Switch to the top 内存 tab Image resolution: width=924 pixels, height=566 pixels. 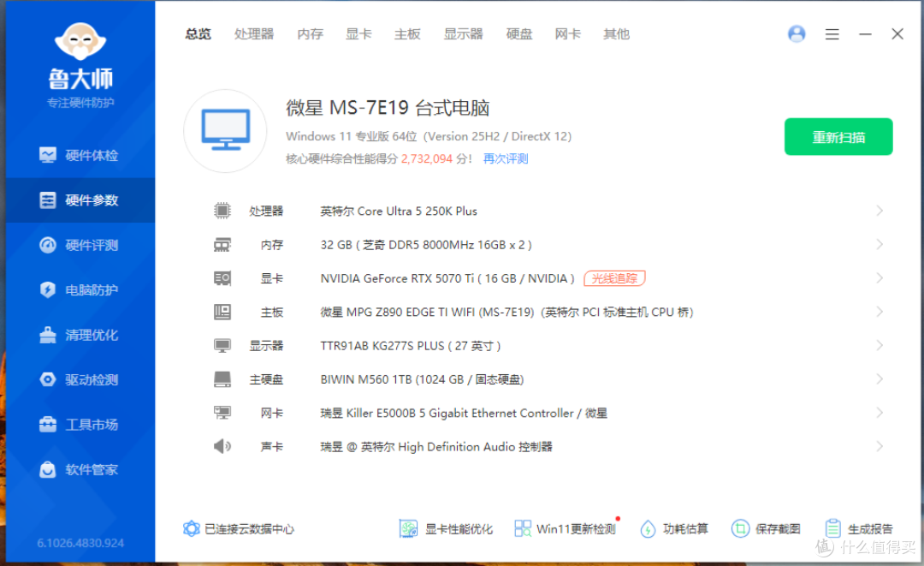(x=310, y=34)
